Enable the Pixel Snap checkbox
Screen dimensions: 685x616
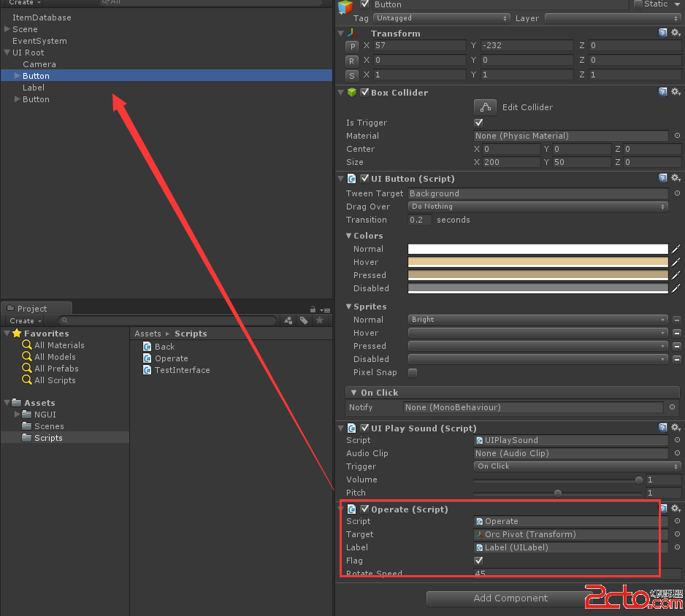413,372
